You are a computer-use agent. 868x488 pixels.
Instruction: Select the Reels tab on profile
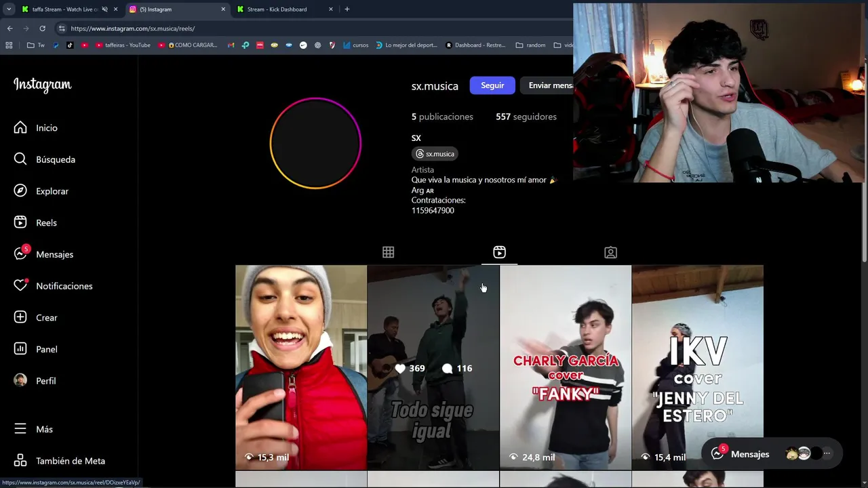pos(499,252)
